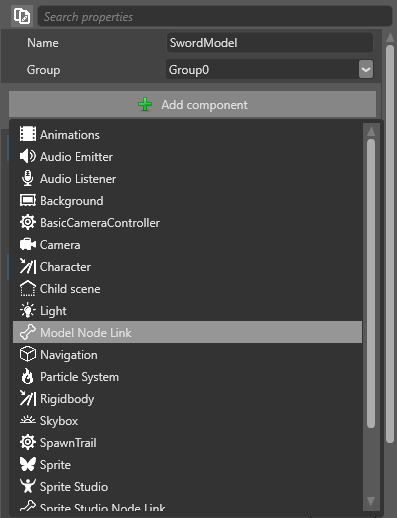Viewport: 397px width, 518px height.
Task: Click the component list scrollbar thumb
Action: tap(371, 283)
